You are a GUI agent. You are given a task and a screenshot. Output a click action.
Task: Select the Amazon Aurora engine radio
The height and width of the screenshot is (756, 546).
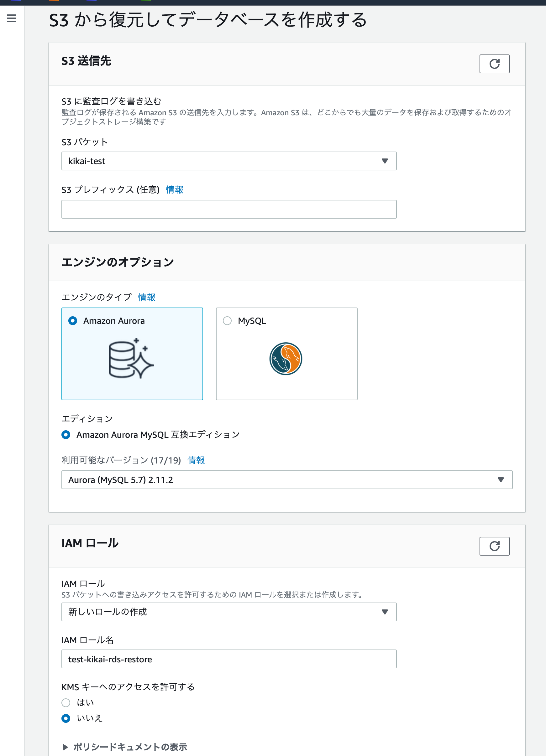tap(73, 321)
